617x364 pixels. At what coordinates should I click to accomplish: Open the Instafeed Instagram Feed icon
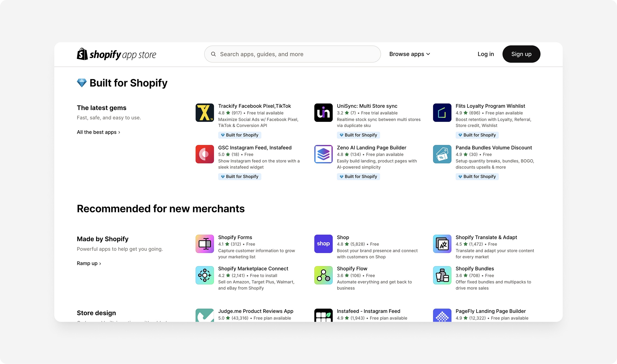coord(323,315)
